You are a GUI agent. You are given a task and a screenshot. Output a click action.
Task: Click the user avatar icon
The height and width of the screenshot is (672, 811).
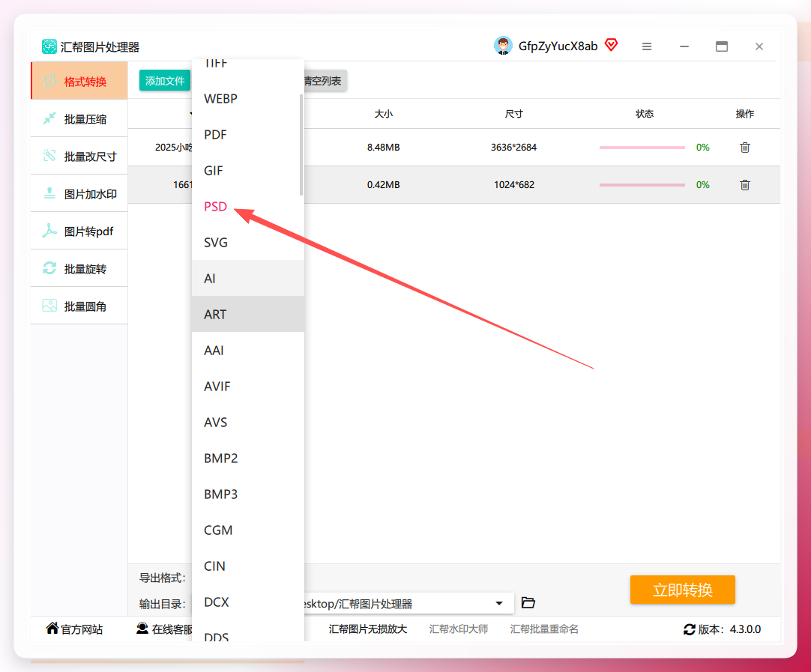(x=503, y=46)
